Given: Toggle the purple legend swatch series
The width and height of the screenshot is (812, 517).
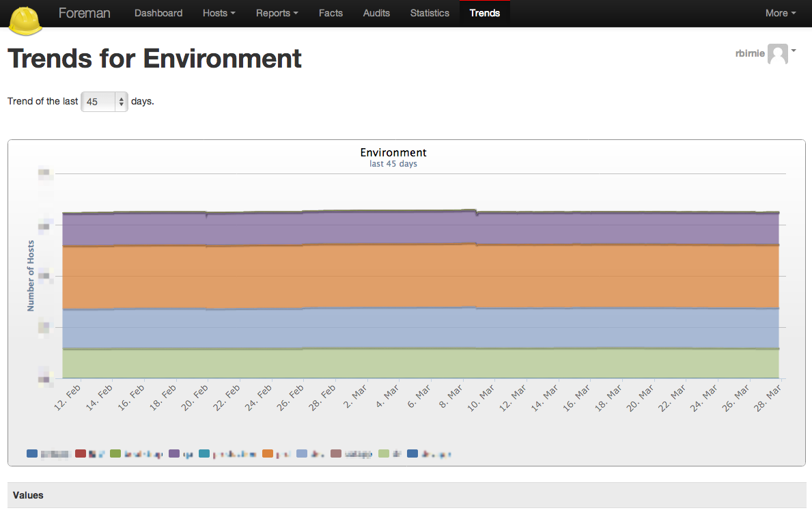Looking at the screenshot, I should click(174, 453).
